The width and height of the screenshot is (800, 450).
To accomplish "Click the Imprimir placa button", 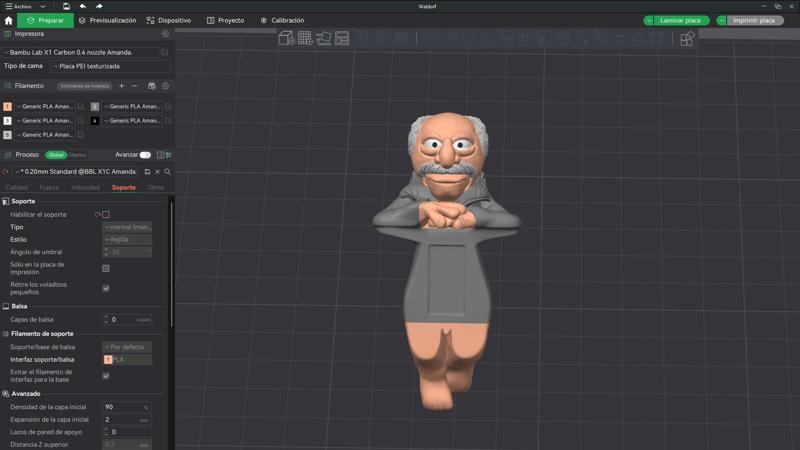I will click(754, 20).
